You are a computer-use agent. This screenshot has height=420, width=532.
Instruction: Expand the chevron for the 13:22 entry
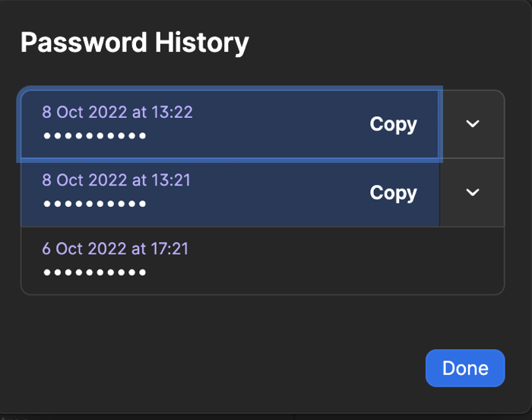click(473, 124)
